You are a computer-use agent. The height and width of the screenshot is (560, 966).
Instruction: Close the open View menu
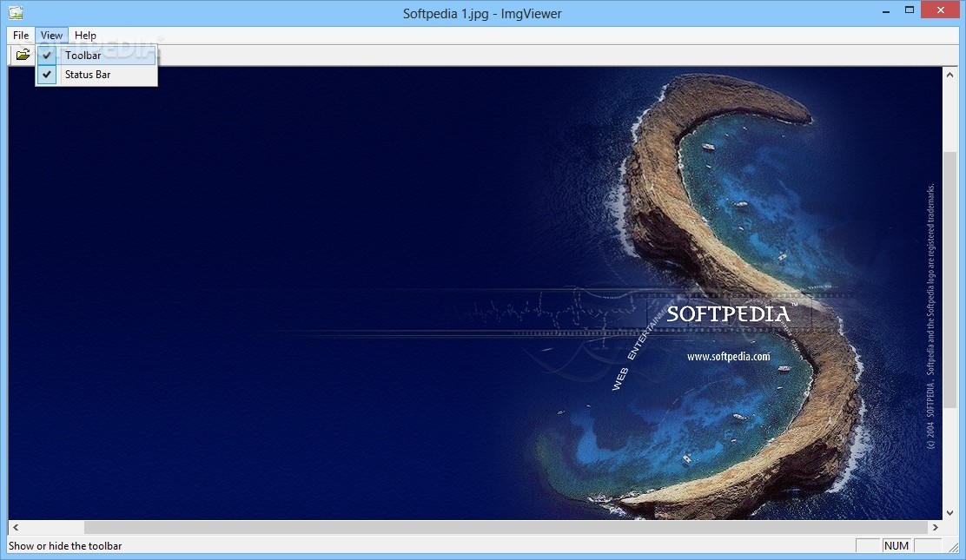point(52,35)
